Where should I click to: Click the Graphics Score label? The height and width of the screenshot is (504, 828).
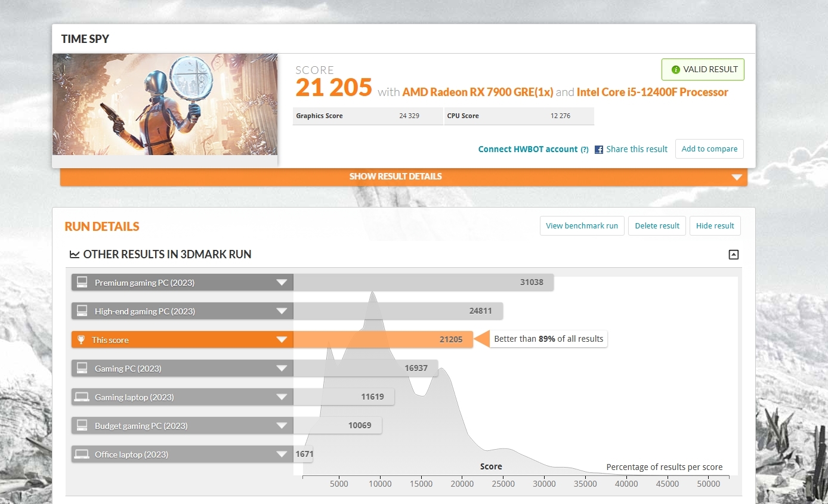(320, 116)
